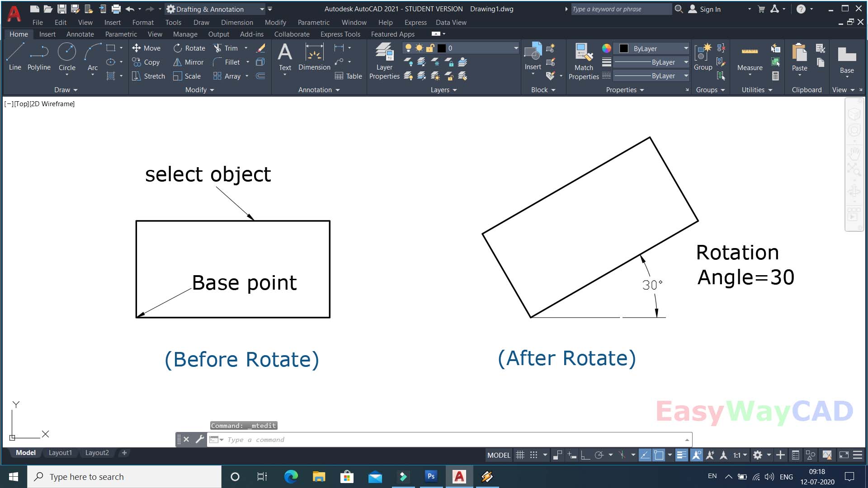Open the ByLayer linetype dropdown
Image resolution: width=868 pixels, height=488 pixels.
(686, 76)
